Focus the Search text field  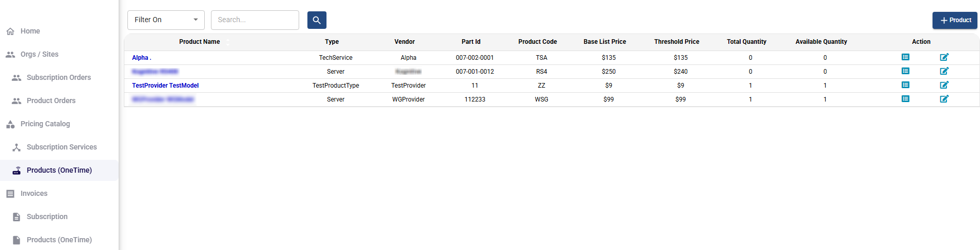255,20
